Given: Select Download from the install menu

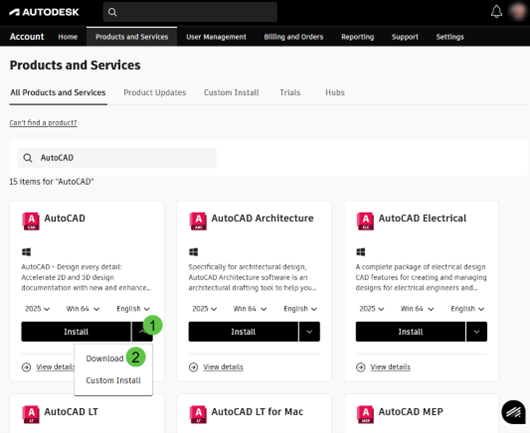Looking at the screenshot, I should [105, 359].
